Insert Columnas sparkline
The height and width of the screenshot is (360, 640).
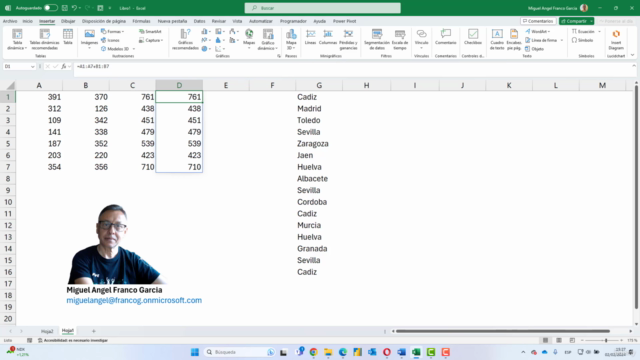328,37
